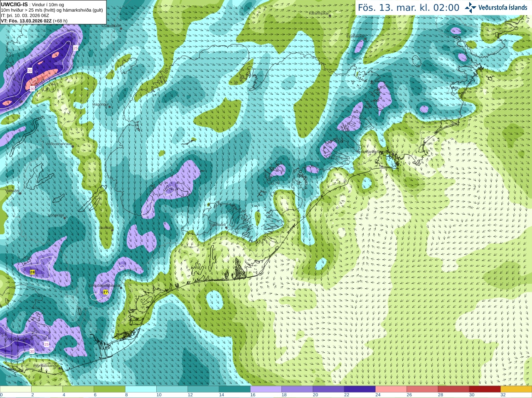The height and width of the screenshot is (398, 532).
Task: Click the yellow 28 maximum gust label
Action: pos(32,272)
